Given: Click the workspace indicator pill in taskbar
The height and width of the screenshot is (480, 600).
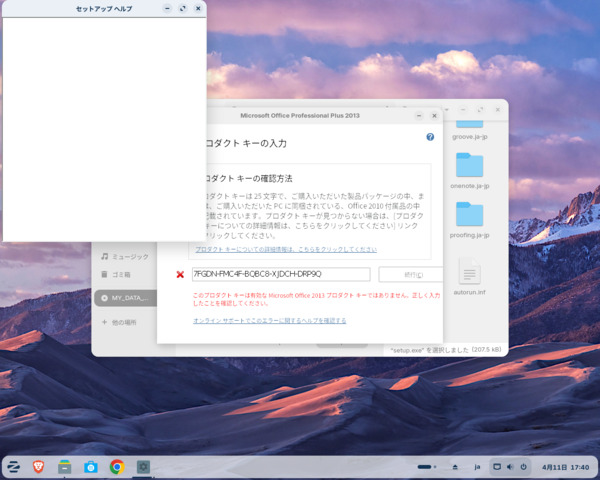Looking at the screenshot, I should [x=425, y=467].
